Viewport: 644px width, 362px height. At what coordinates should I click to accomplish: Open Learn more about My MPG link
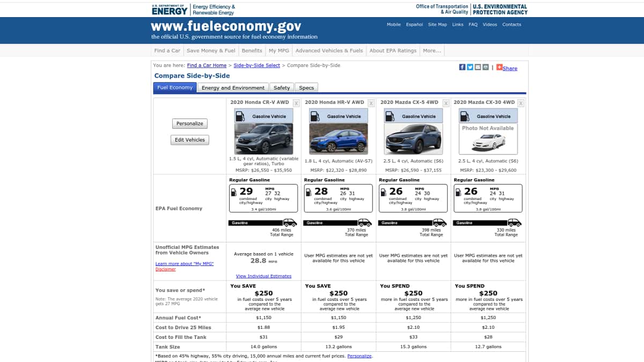click(185, 264)
